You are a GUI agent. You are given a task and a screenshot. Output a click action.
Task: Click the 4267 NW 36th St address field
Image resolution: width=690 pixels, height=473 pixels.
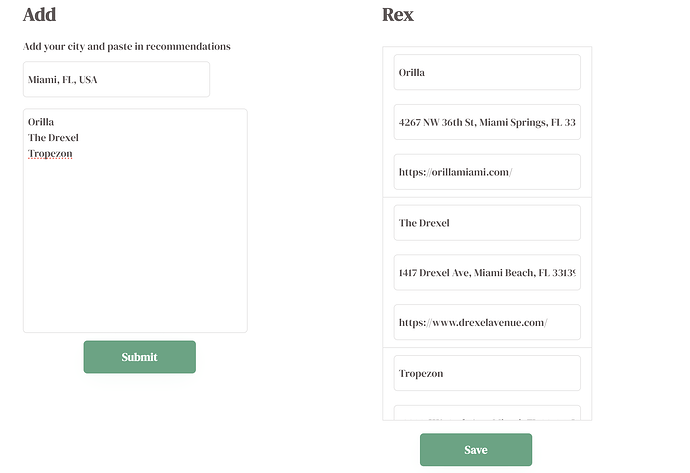[x=488, y=122]
